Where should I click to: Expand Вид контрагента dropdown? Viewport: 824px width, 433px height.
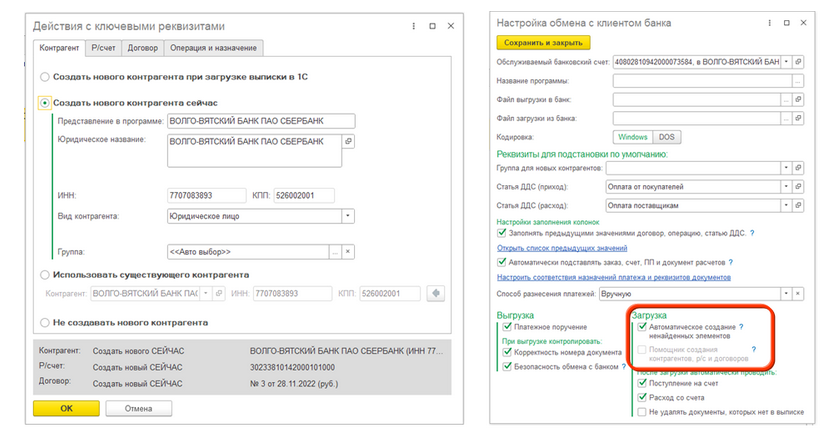coord(348,216)
